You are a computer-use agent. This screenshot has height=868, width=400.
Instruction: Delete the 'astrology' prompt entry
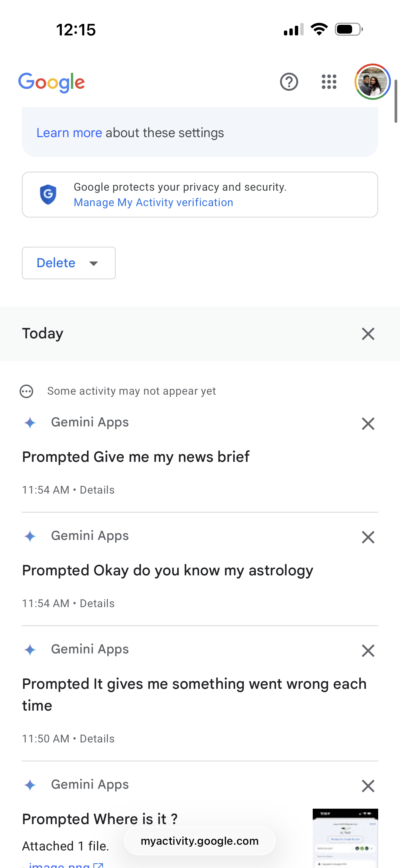pos(368,537)
